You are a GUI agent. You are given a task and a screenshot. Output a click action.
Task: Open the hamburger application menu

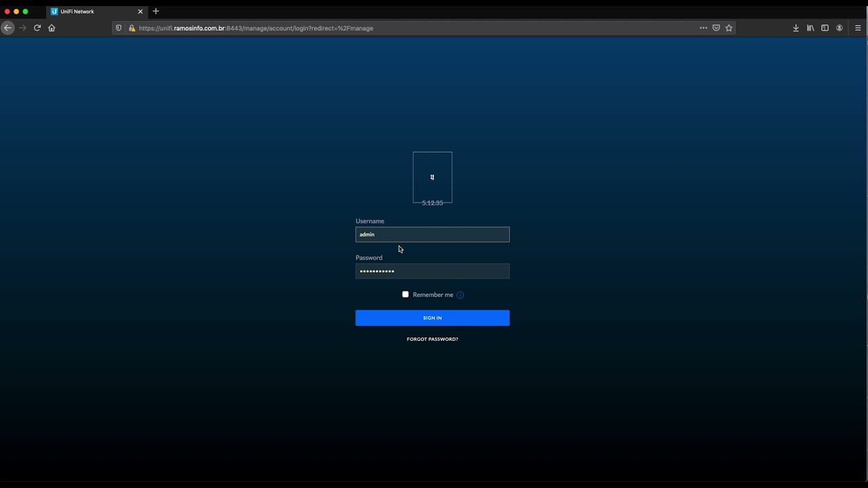858,28
